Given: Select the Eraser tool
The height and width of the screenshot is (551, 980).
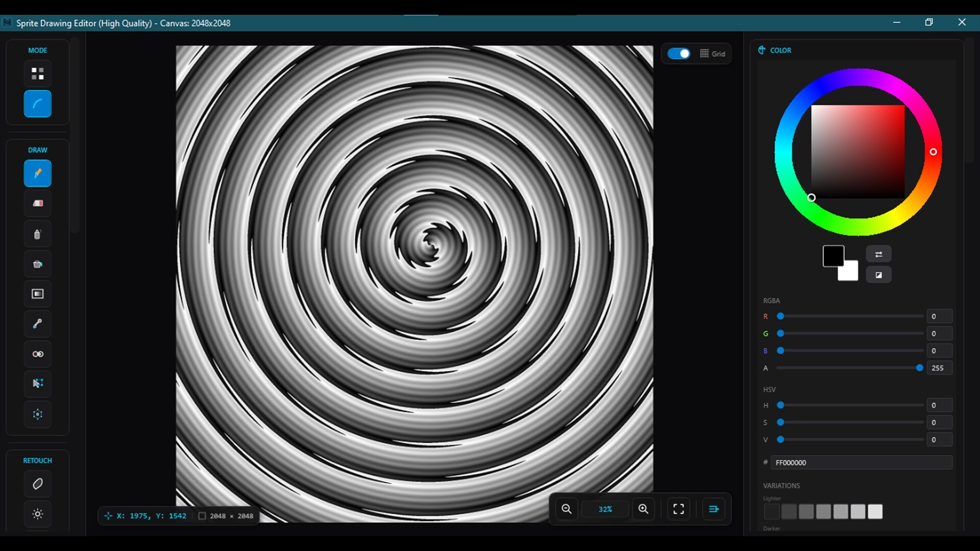Looking at the screenshot, I should coord(37,204).
